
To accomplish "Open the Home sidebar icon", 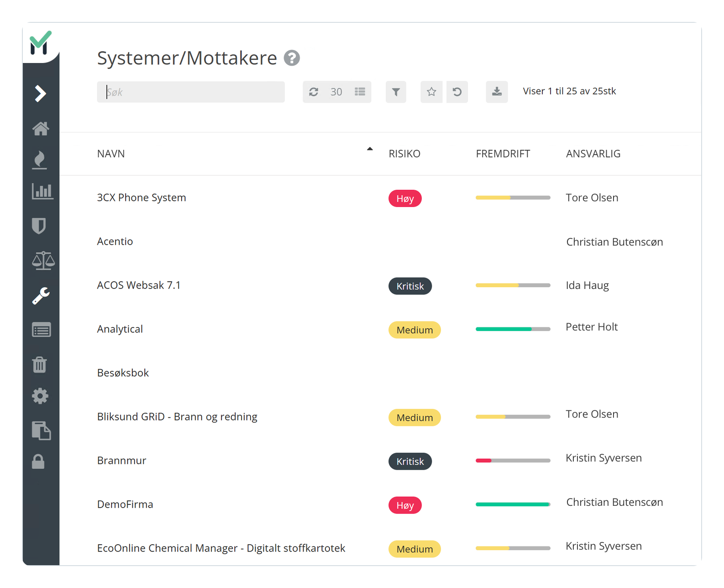I will [41, 129].
